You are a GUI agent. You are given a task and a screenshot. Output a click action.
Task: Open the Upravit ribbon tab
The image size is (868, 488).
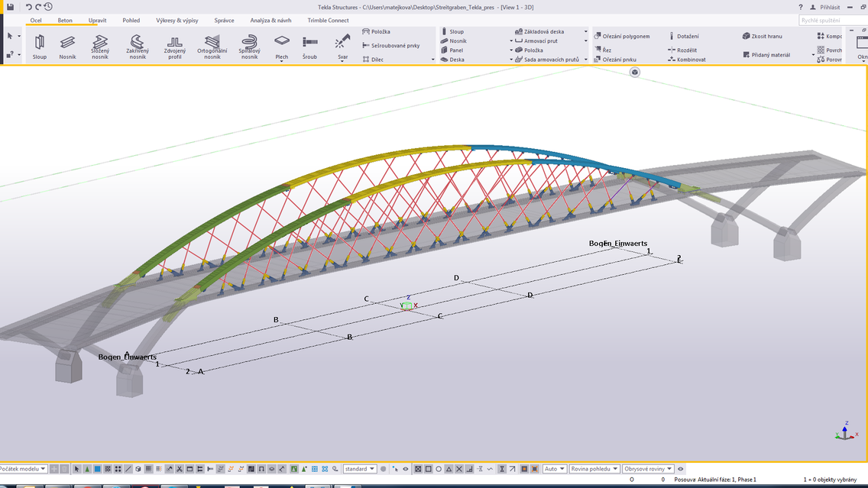(98, 20)
